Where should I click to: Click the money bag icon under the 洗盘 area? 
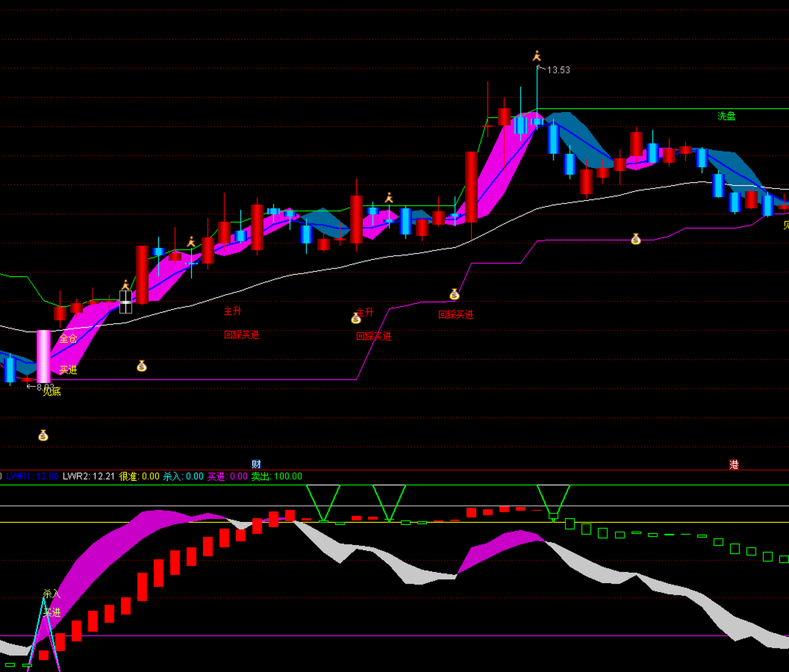point(636,239)
